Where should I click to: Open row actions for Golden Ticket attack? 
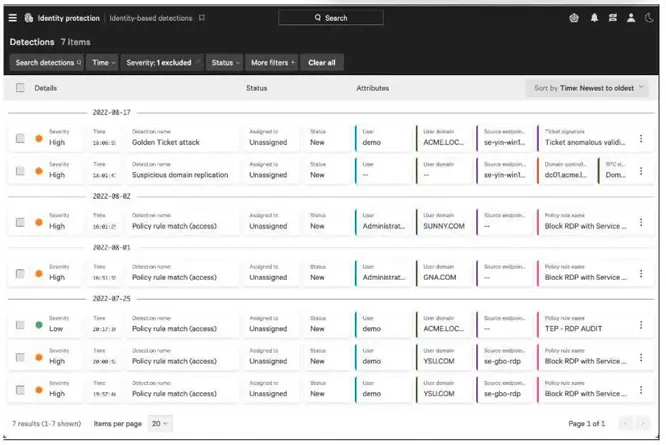(x=641, y=138)
